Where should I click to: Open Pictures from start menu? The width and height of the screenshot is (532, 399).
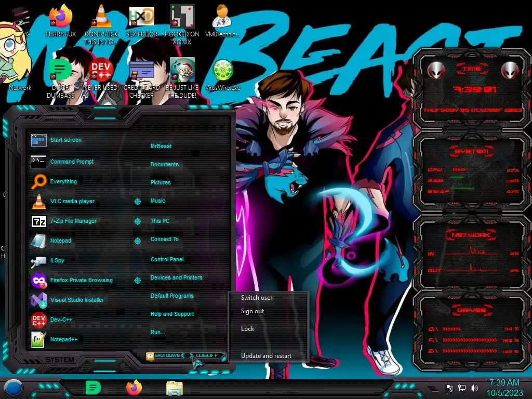(161, 182)
